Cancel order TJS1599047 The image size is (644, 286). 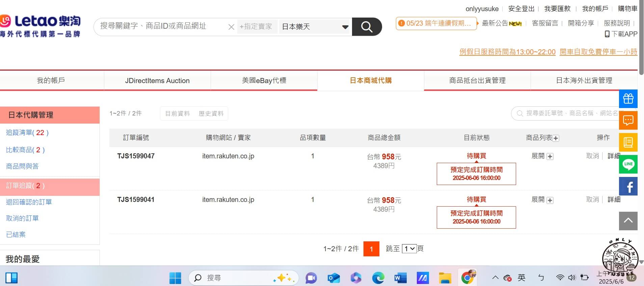[592, 156]
